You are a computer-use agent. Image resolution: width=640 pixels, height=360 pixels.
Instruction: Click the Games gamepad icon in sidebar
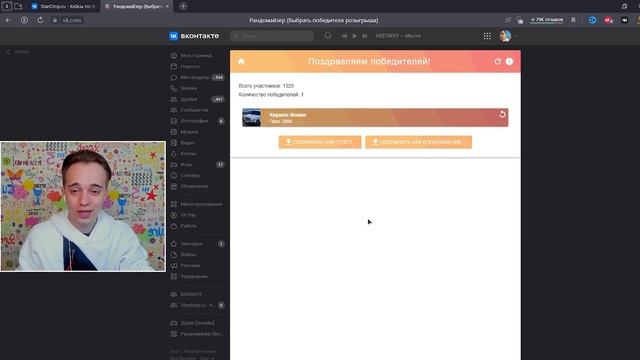pos(174,164)
